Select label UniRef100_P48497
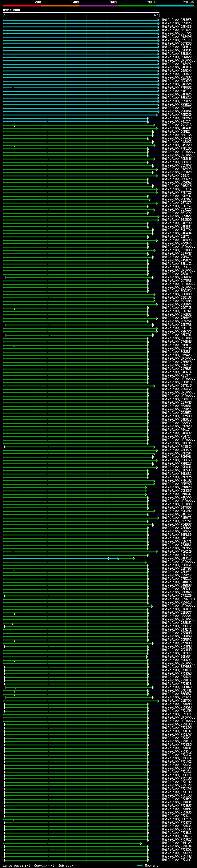The width and height of the screenshot is (197, 868). 177,64
